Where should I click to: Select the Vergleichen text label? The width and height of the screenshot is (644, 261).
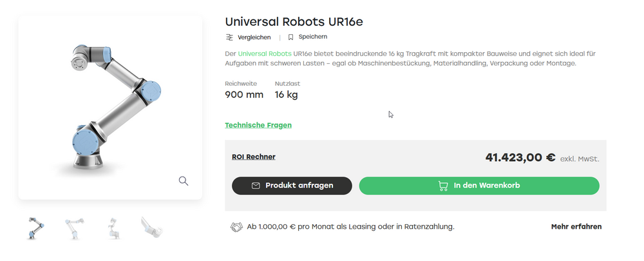point(254,37)
